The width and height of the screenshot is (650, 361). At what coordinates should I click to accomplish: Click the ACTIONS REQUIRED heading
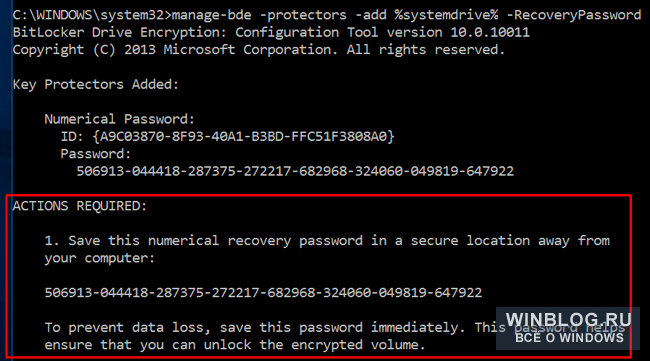[x=80, y=206]
